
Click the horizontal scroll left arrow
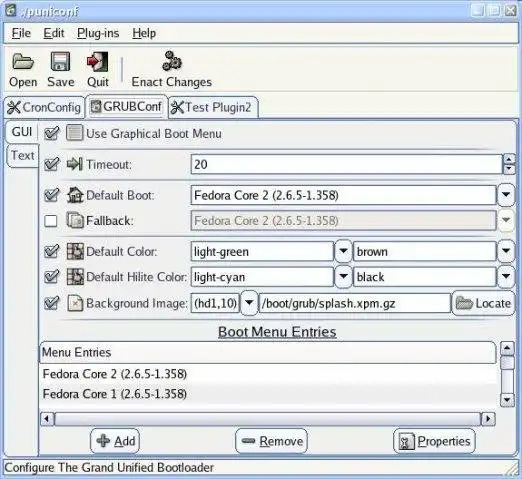coord(47,419)
